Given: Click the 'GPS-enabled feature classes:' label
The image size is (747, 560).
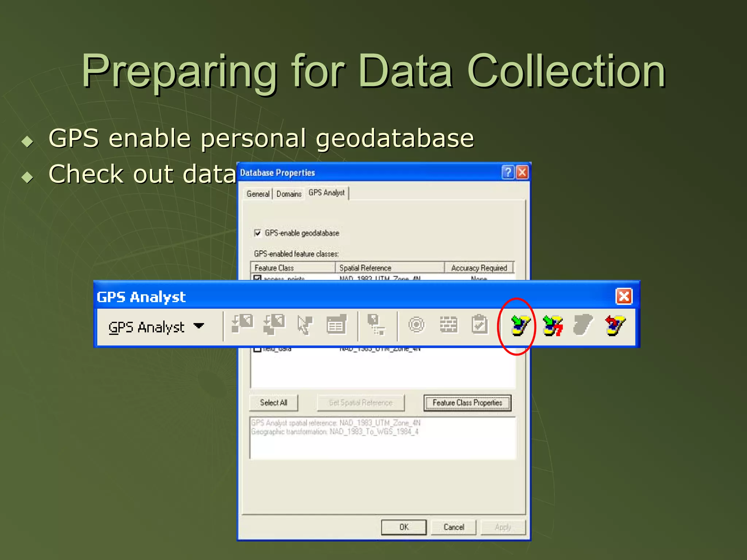Looking at the screenshot, I should click(x=296, y=254).
